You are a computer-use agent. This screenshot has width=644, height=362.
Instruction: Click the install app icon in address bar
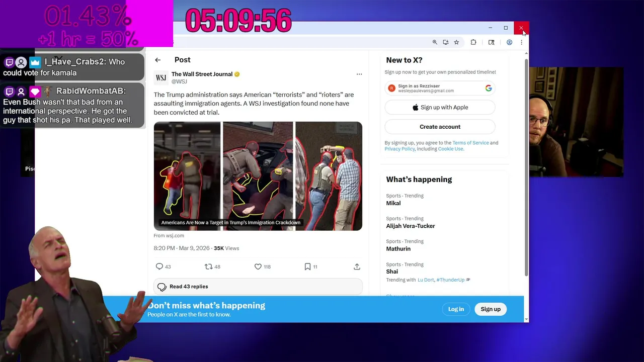click(446, 42)
